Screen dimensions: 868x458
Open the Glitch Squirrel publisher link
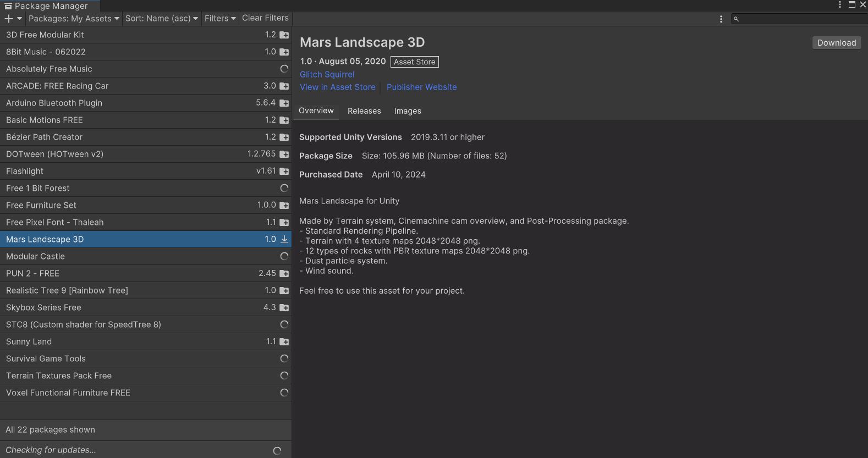[x=327, y=74]
